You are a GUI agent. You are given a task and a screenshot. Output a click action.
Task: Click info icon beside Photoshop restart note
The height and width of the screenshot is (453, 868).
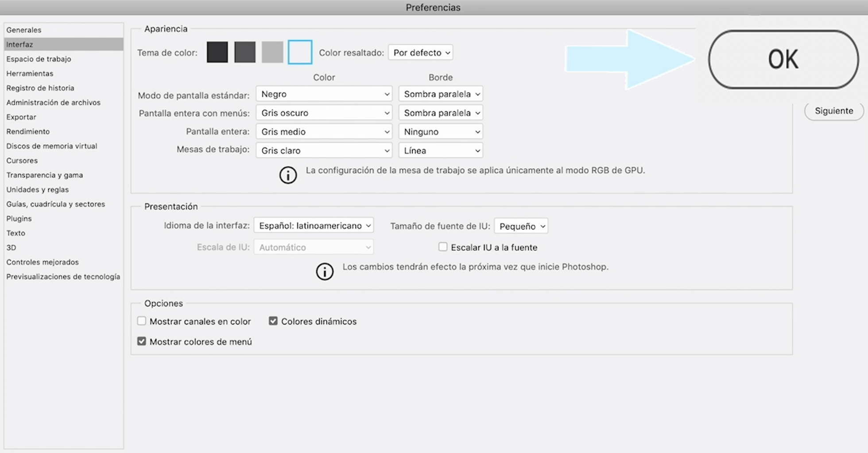coord(325,271)
